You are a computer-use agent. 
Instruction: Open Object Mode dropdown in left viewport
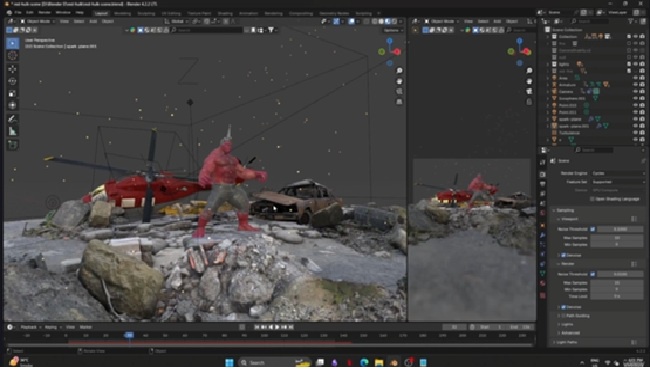click(x=38, y=21)
